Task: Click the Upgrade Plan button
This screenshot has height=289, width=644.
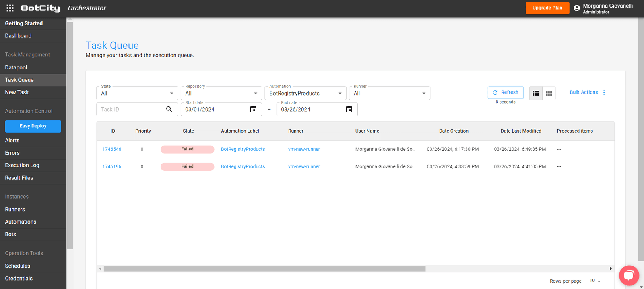Action: coord(547,8)
